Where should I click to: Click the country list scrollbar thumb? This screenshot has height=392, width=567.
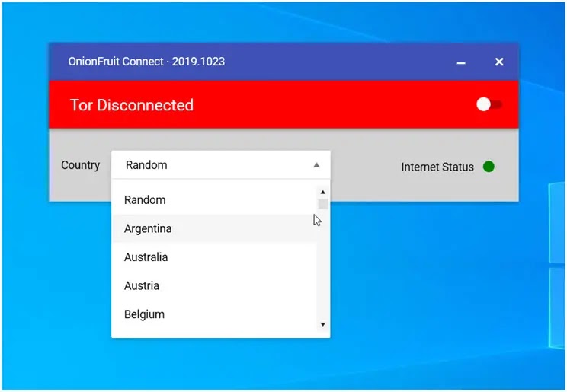(x=323, y=204)
